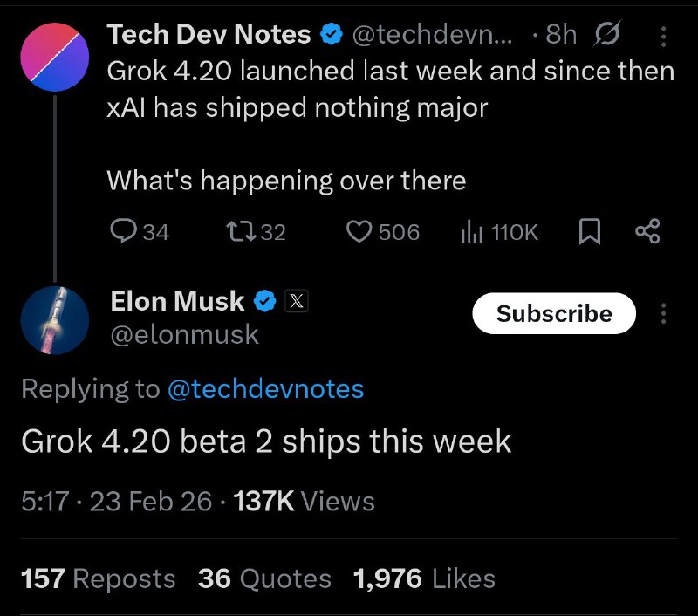Click Elon Musk's verified badge
This screenshot has width=698, height=616.
(265, 302)
